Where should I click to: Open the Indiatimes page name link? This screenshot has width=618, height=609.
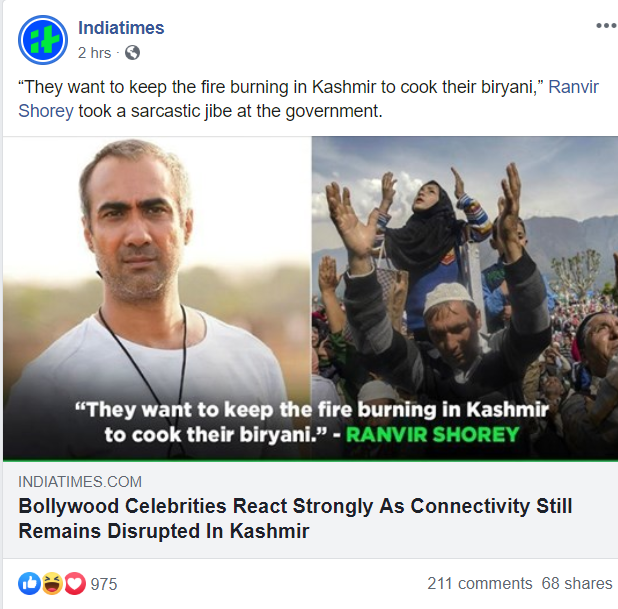pos(121,28)
